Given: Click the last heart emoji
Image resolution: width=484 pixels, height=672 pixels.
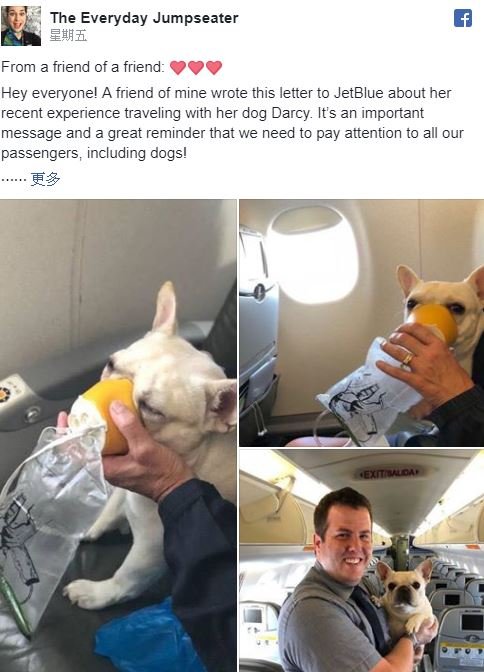Looking at the screenshot, I should tap(214, 67).
